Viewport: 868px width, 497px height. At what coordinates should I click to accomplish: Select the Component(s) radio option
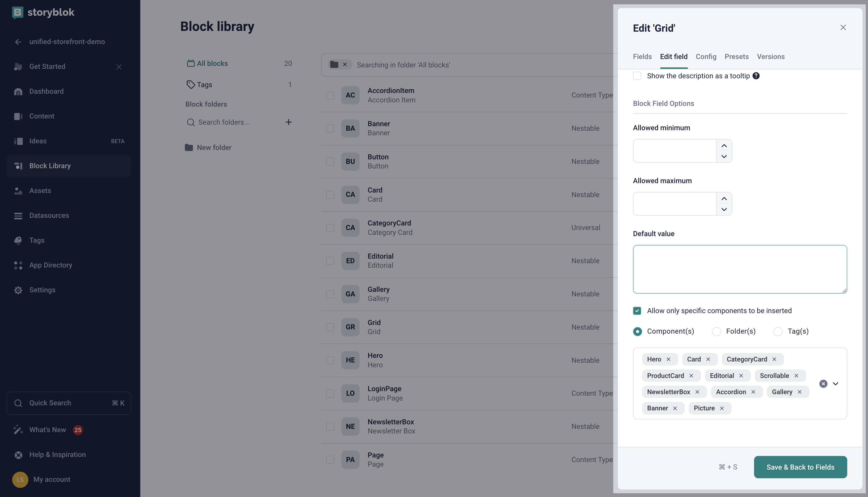point(637,331)
